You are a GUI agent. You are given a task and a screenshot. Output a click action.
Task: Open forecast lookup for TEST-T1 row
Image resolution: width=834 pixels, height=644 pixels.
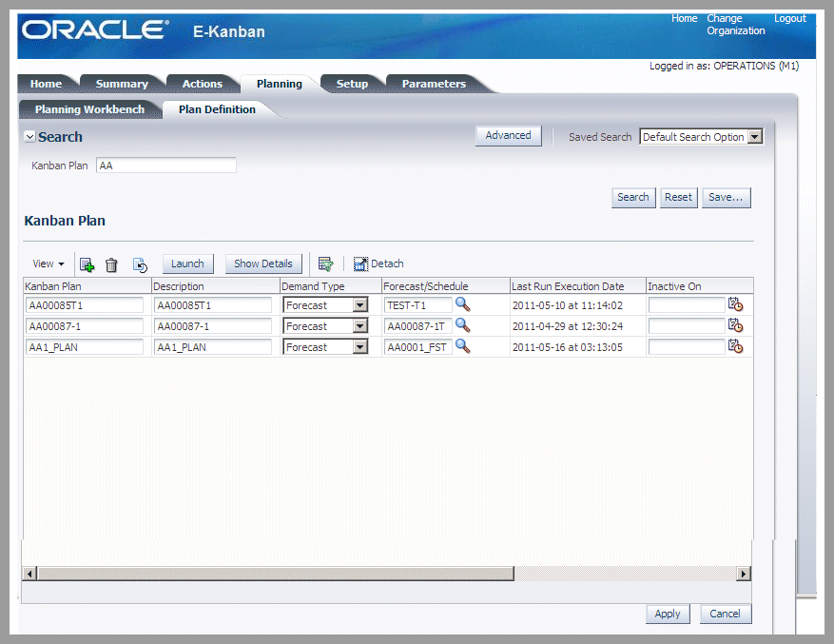[463, 304]
